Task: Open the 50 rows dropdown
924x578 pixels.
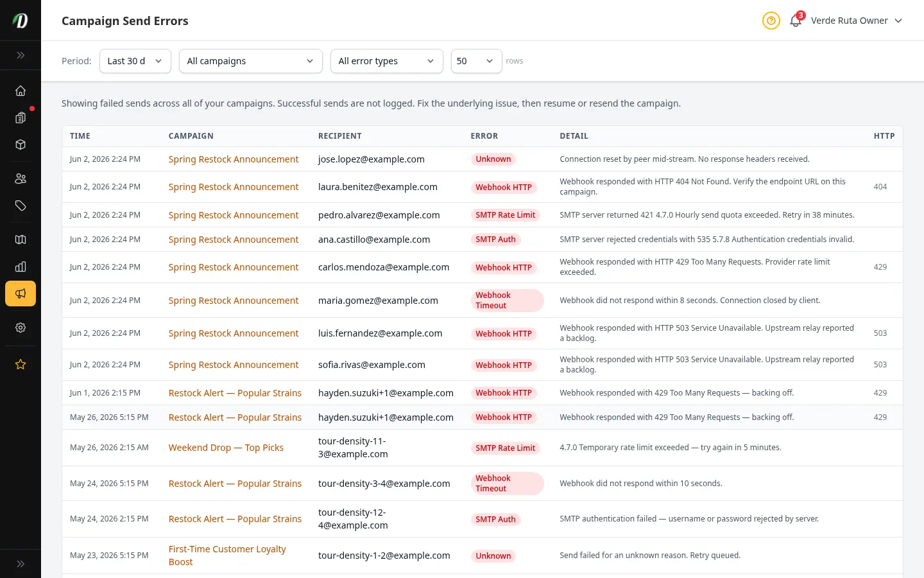Action: point(476,61)
